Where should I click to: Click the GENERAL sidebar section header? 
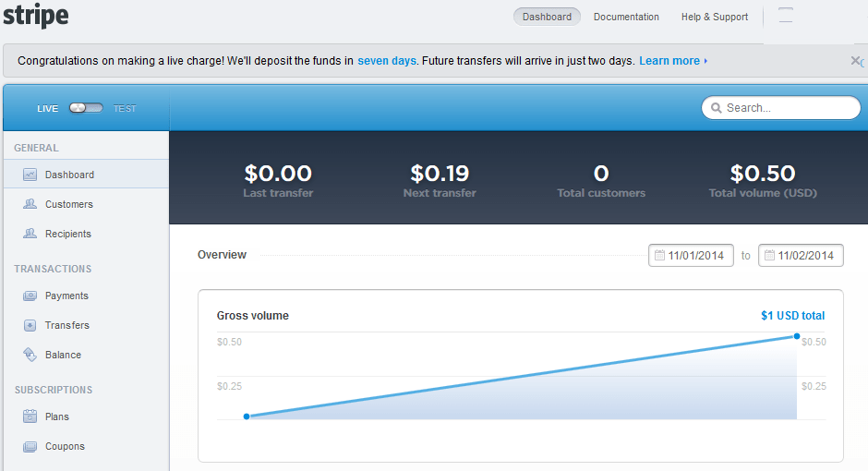[x=36, y=148]
